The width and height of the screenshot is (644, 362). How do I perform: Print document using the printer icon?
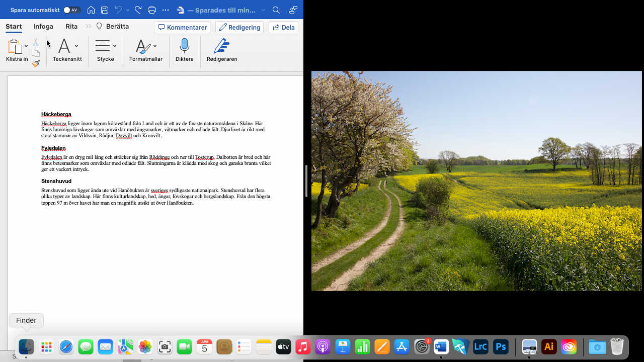(x=152, y=10)
